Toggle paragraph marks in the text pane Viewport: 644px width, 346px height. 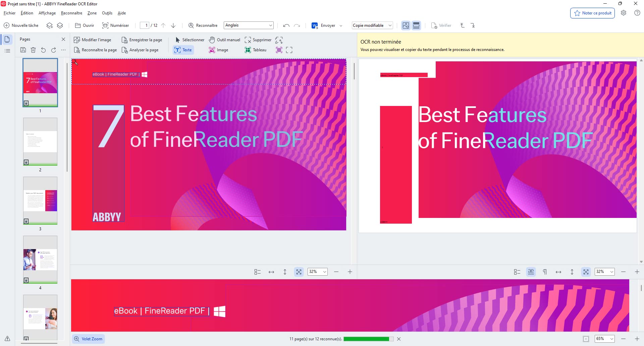coord(545,272)
